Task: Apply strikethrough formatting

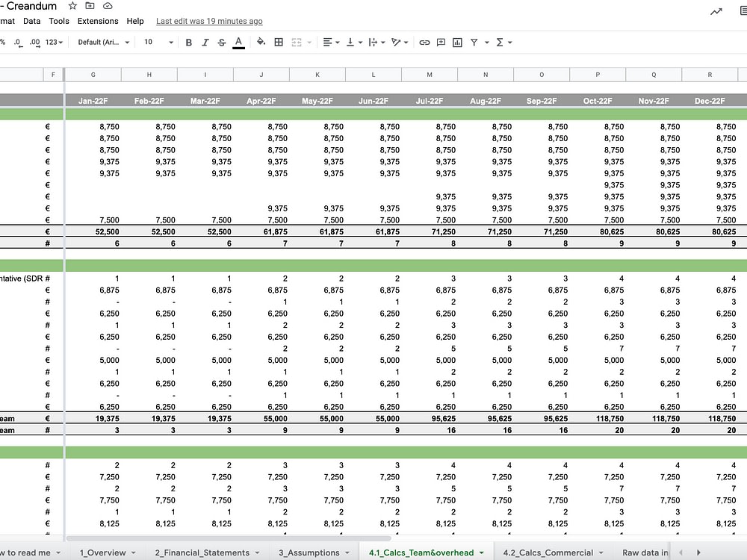Action: (222, 43)
